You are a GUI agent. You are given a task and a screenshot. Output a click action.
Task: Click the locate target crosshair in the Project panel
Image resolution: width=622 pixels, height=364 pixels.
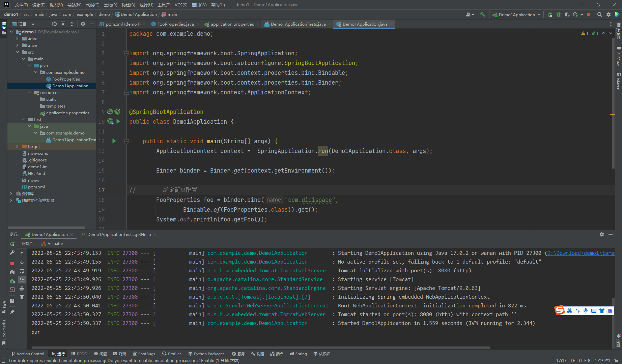coord(54,24)
